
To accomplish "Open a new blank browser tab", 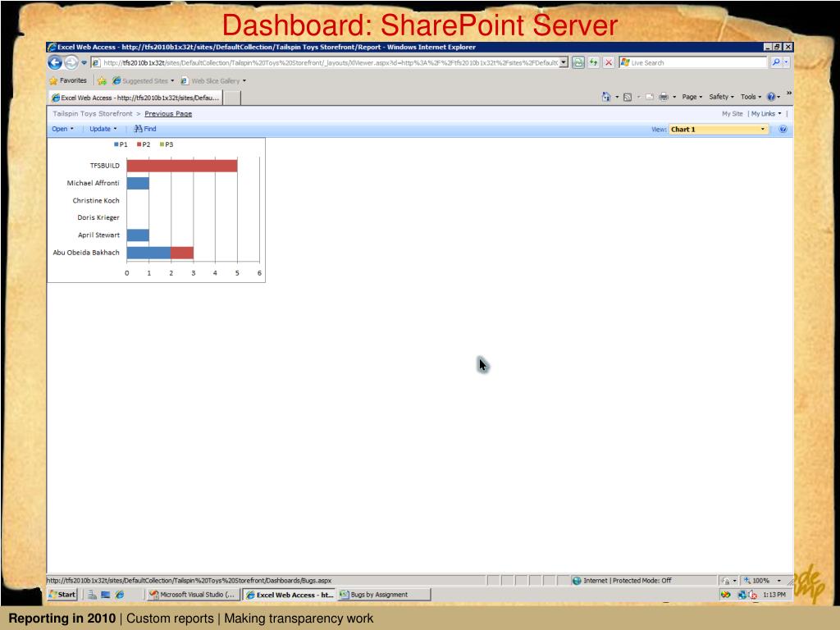I will [231, 98].
